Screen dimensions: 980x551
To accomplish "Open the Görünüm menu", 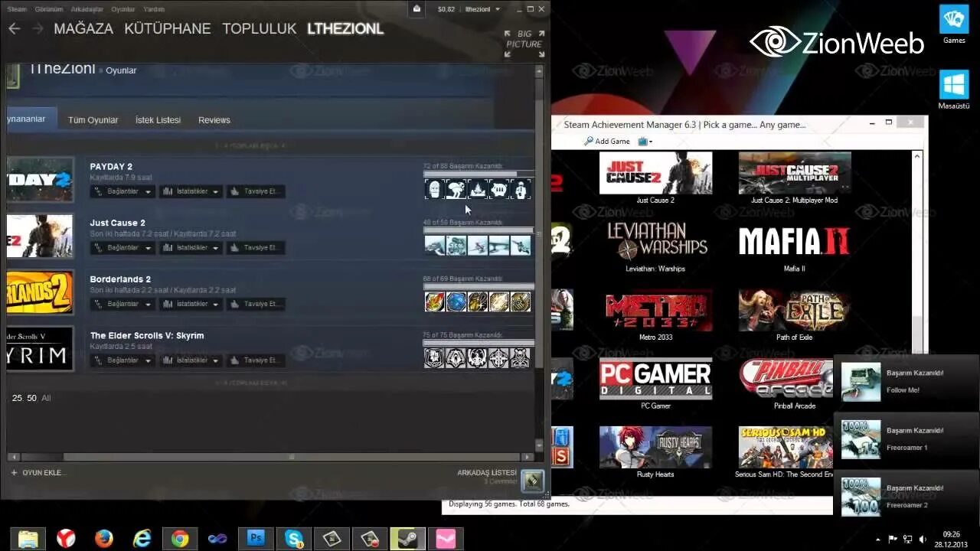I will [x=49, y=9].
